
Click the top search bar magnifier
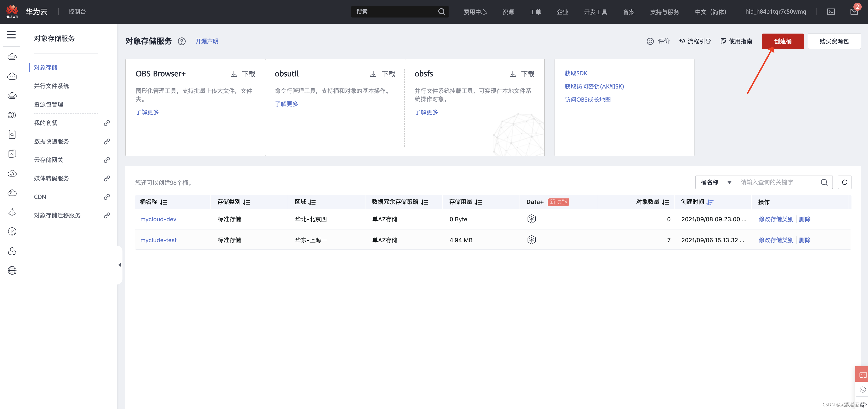pos(442,12)
